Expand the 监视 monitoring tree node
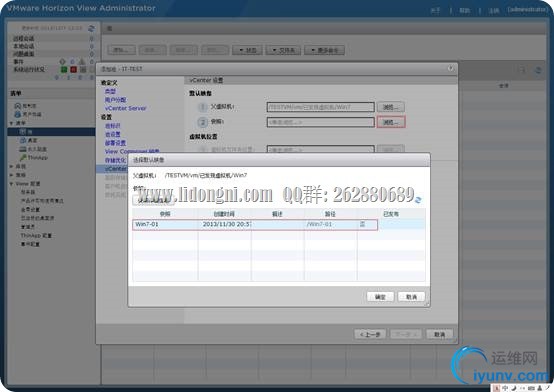This screenshot has height=392, width=554. (12, 166)
